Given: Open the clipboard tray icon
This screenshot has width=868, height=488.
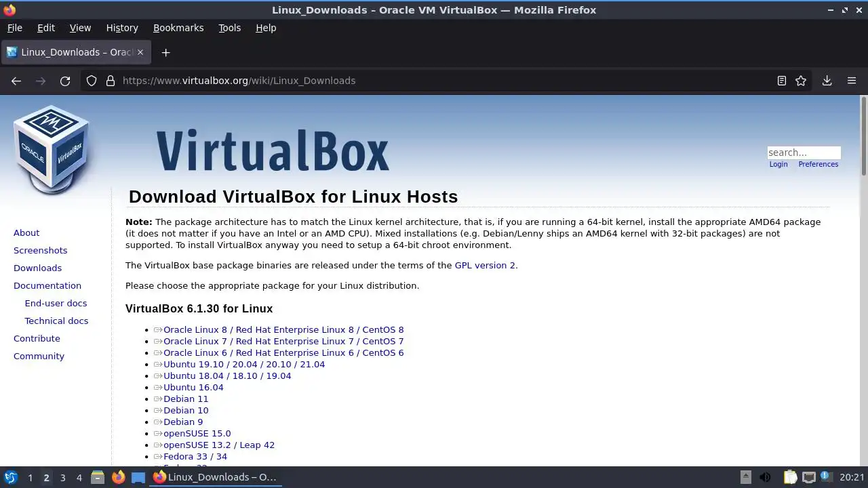Looking at the screenshot, I should [789, 477].
